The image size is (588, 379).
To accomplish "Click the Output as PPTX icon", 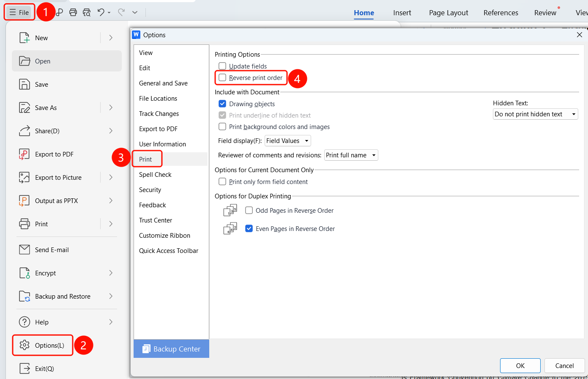I will [x=25, y=200].
